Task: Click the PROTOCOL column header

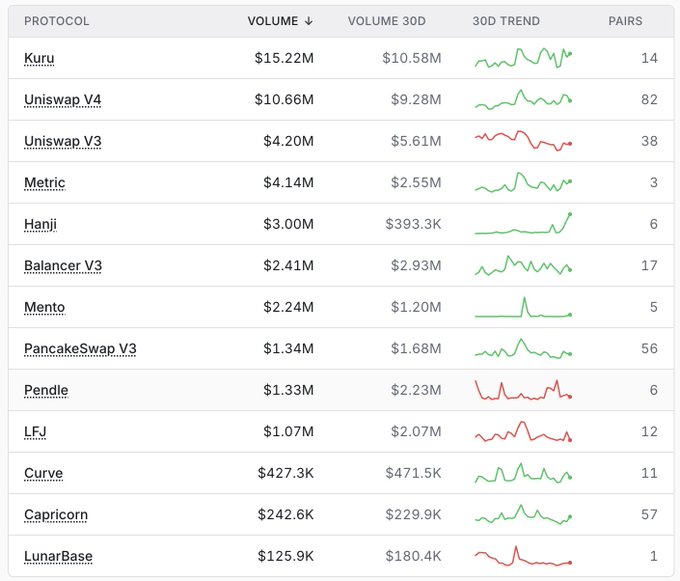Action: [56, 21]
